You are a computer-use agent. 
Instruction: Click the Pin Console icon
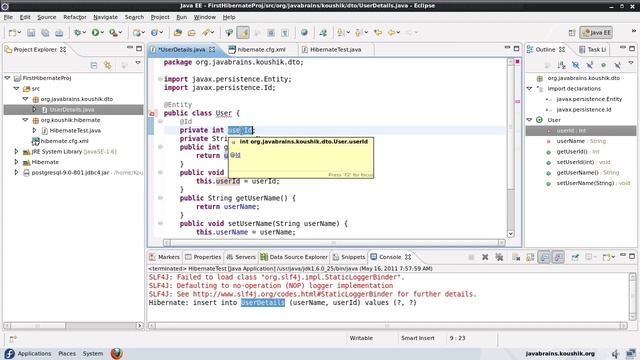(575, 257)
